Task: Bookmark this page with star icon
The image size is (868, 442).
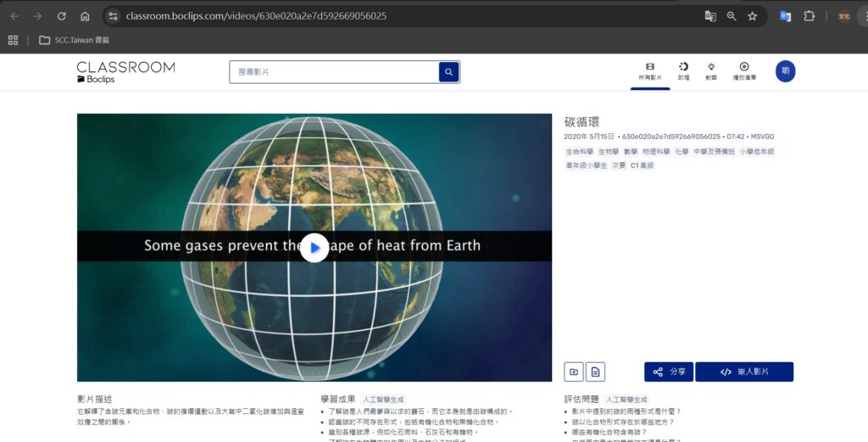Action: [x=752, y=16]
